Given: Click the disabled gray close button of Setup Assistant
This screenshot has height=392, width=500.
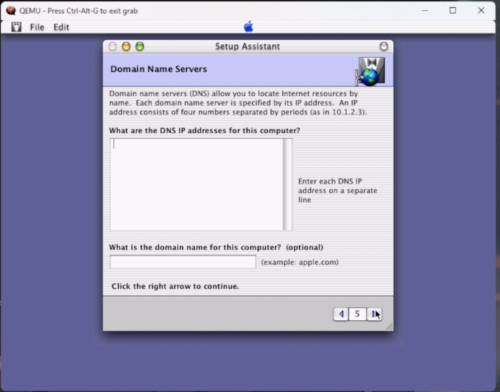Looking at the screenshot, I should (x=113, y=47).
